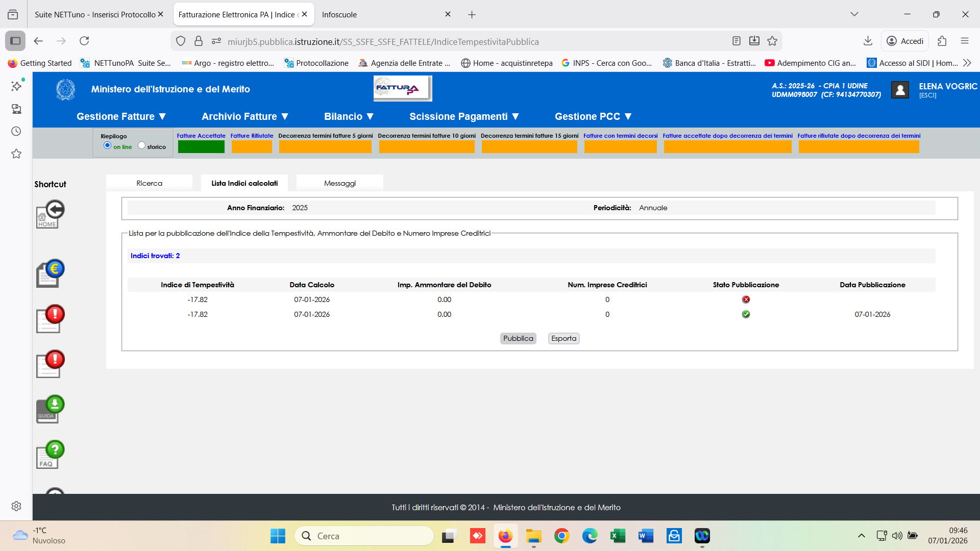This screenshot has width=980, height=551.
Task: Switch to the Messaggi tab
Action: tap(339, 183)
